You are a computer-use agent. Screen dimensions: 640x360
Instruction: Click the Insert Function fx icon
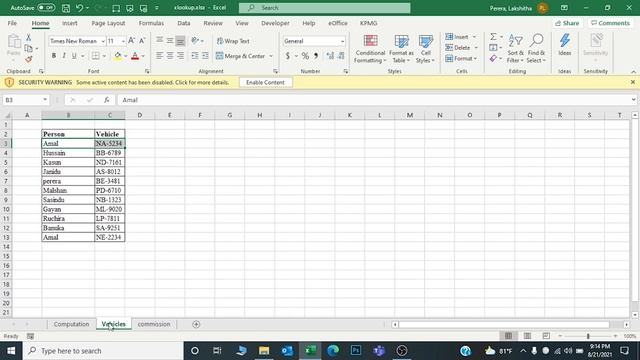pos(107,100)
